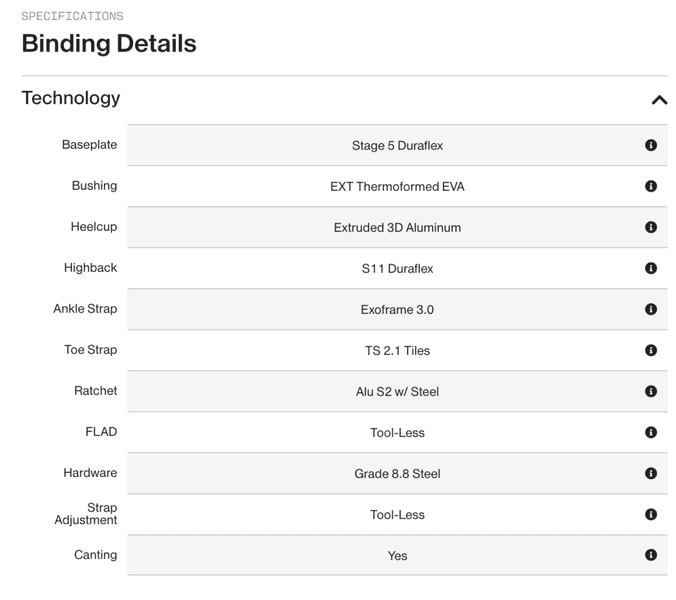Click the Extruded 3D Aluminum value
This screenshot has height=600, width=676.
[x=397, y=228]
